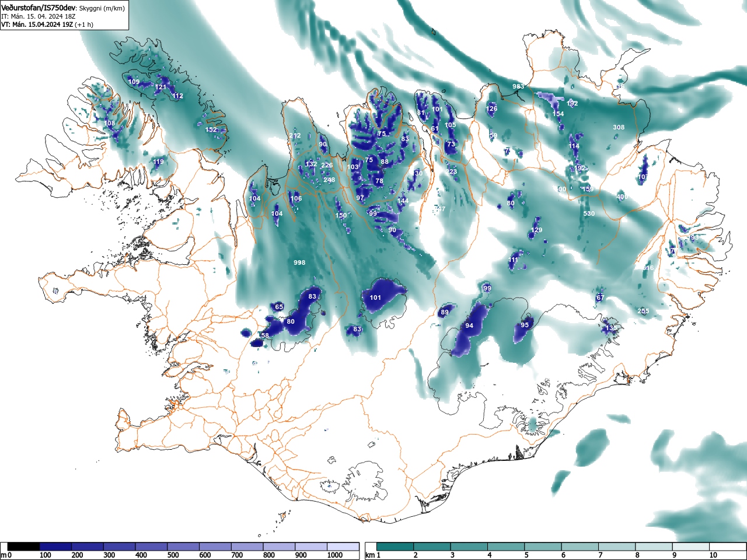Click the '109' value in the Westfjords
The image size is (747, 560).
point(134,82)
